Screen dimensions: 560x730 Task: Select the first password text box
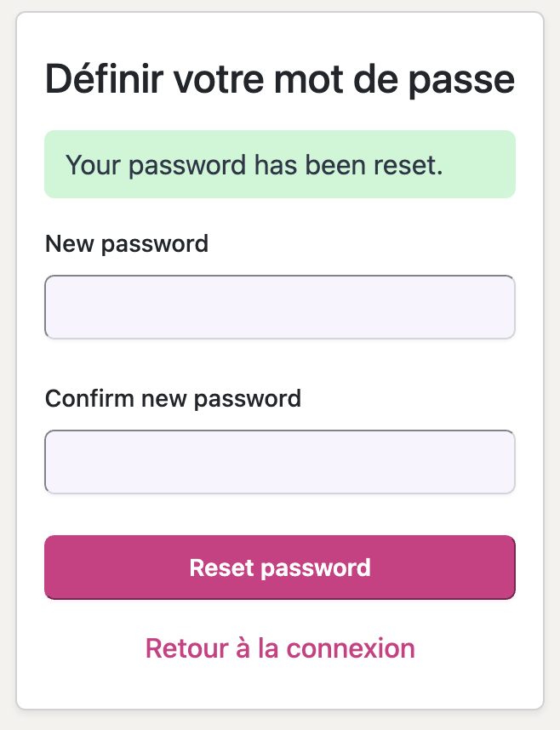click(x=280, y=307)
